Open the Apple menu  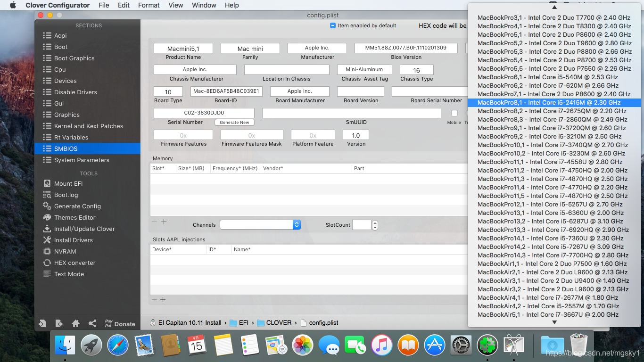13,5
